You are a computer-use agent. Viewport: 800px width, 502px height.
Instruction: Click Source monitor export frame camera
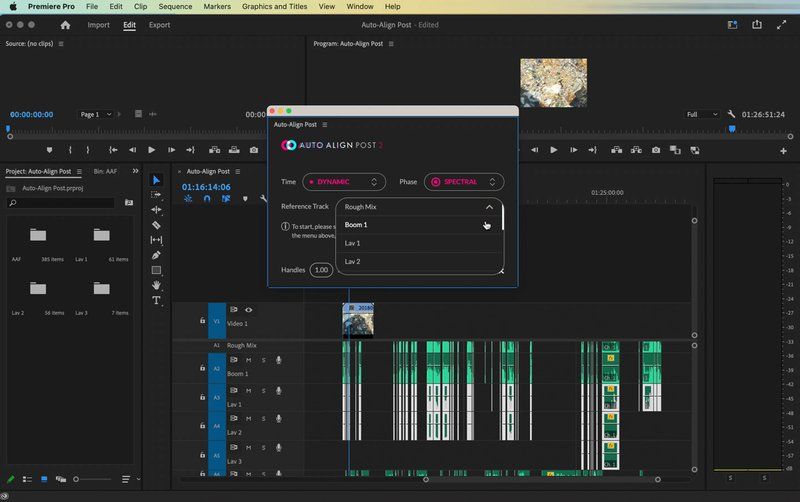[254, 150]
